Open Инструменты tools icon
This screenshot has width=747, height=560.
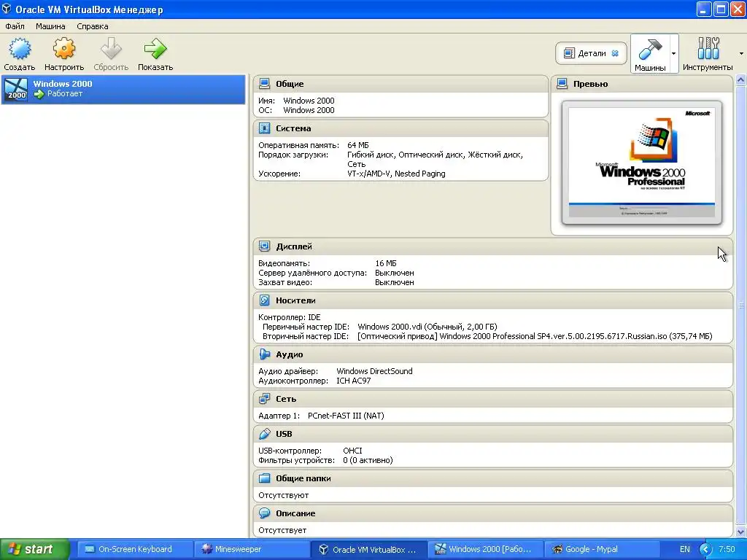tap(708, 49)
